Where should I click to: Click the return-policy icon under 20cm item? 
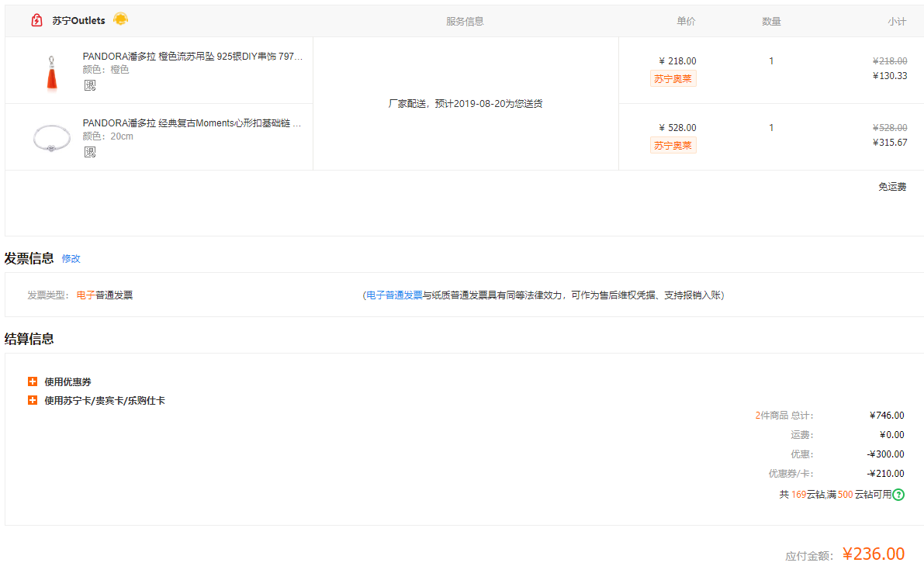pos(89,152)
